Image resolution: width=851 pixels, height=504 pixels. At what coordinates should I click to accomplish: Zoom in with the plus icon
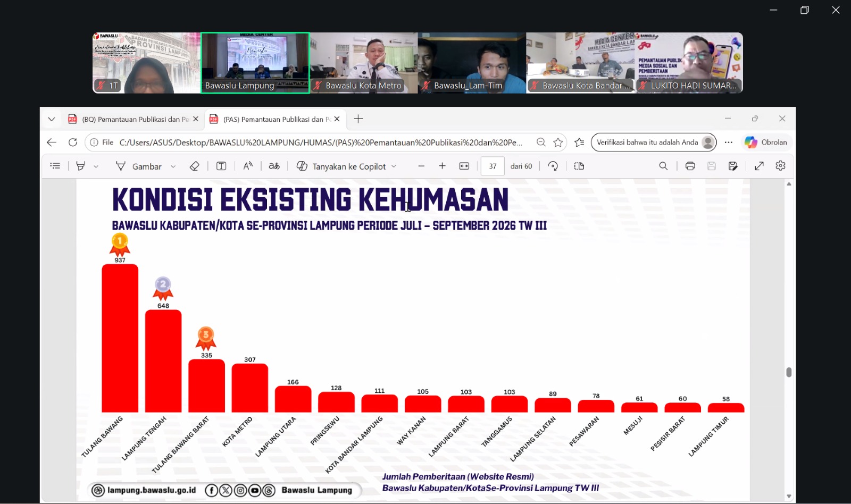[442, 166]
